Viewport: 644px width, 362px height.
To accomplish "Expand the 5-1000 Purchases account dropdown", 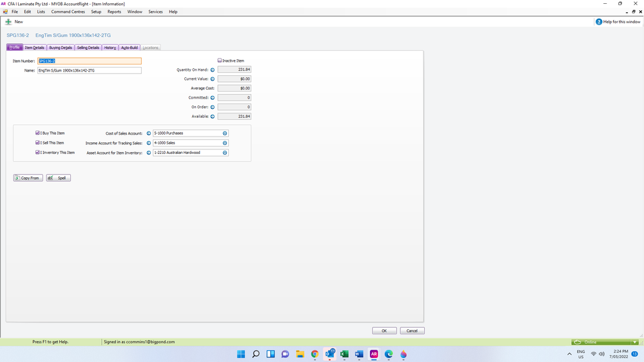I will (225, 133).
